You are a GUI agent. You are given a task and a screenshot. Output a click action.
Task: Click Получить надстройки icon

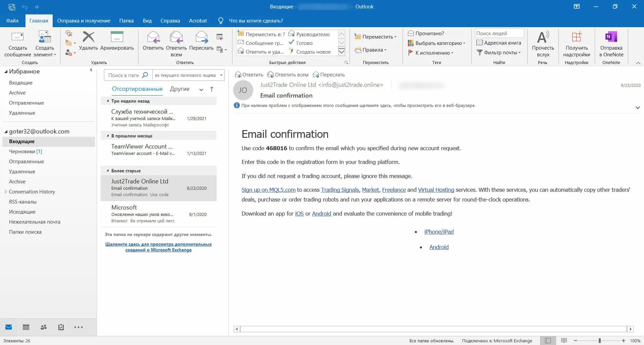pos(576,43)
